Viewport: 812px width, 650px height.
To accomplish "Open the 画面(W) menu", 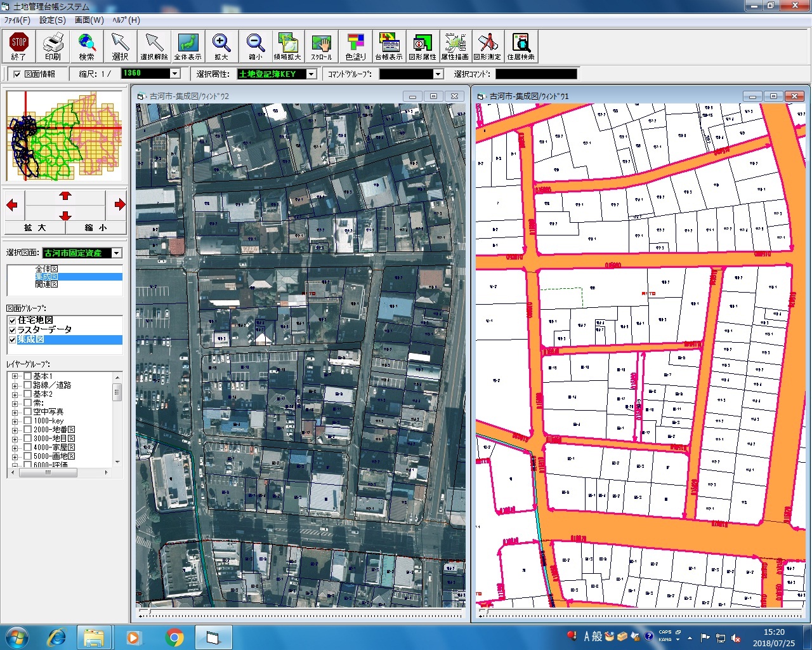I will point(89,20).
